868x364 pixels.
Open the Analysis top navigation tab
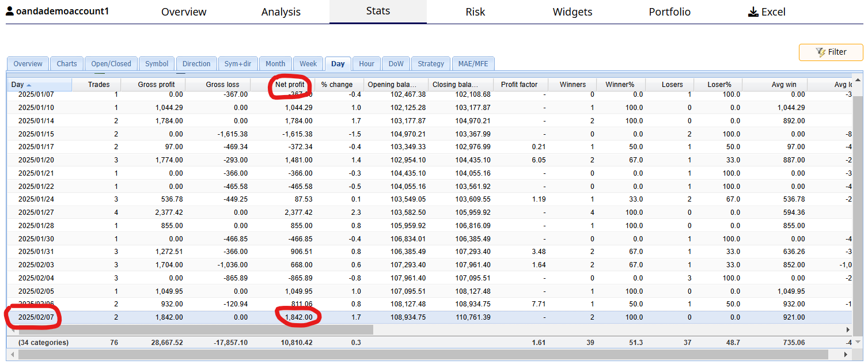click(x=281, y=12)
